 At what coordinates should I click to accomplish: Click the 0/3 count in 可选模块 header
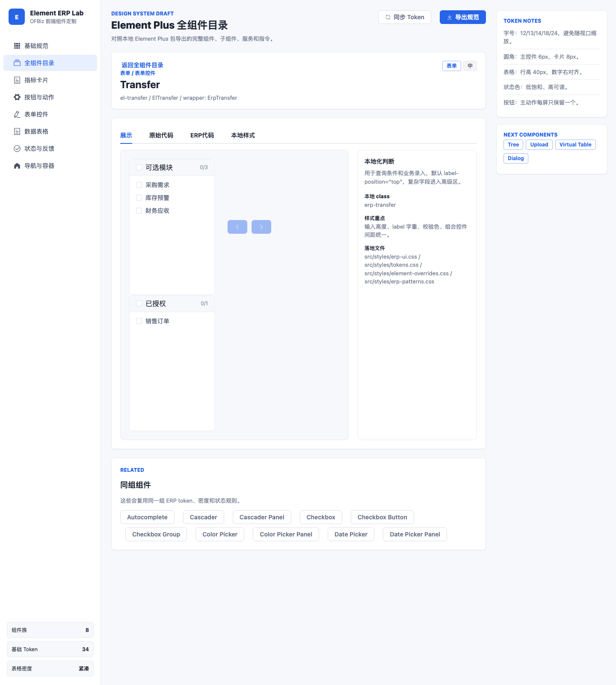coord(204,167)
